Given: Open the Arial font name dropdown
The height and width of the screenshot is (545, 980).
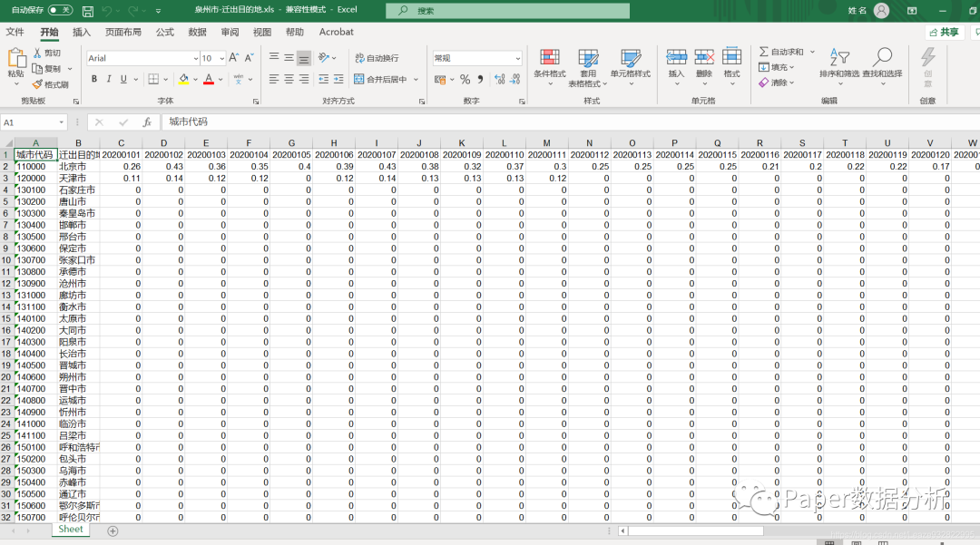Looking at the screenshot, I should [196, 58].
